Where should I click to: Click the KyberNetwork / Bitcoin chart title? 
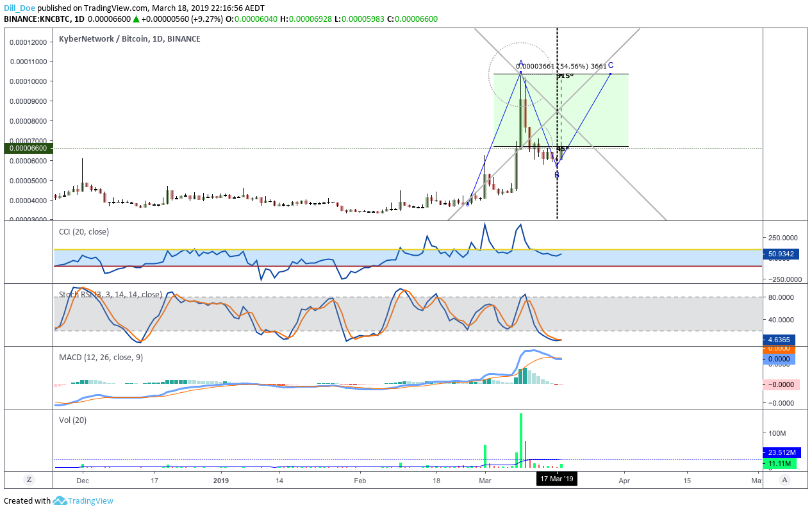pos(129,39)
